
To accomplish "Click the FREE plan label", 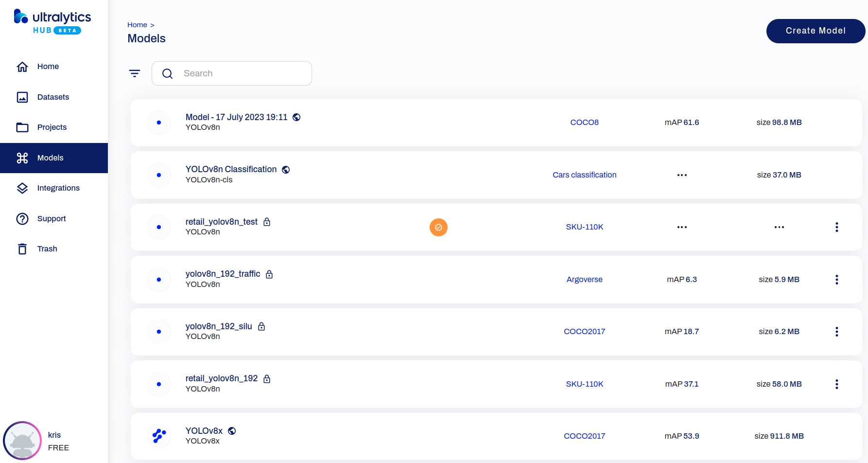I will [x=58, y=448].
